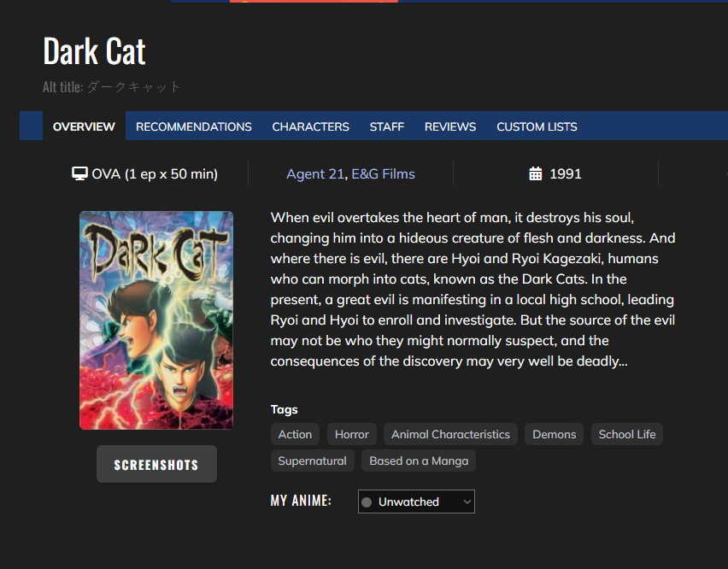Switch to the Recommendations tab
Image resolution: width=728 pixels, height=569 pixels.
(x=193, y=126)
